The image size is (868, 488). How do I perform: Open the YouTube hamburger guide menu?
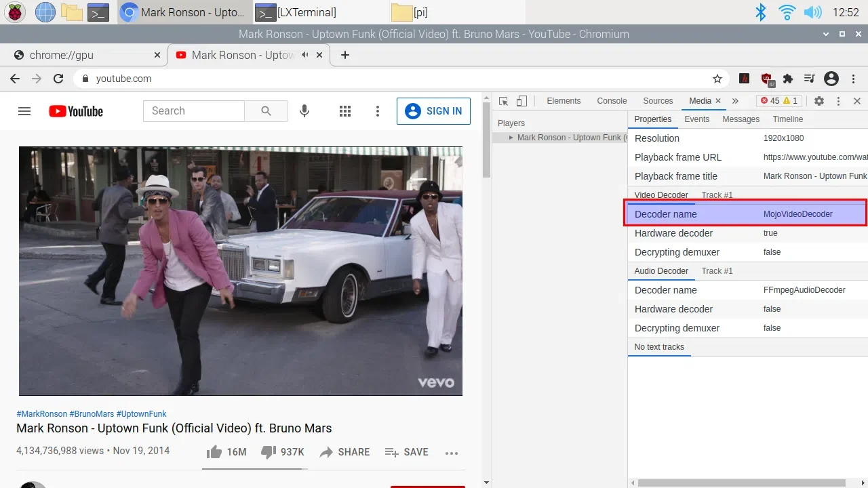tap(24, 111)
